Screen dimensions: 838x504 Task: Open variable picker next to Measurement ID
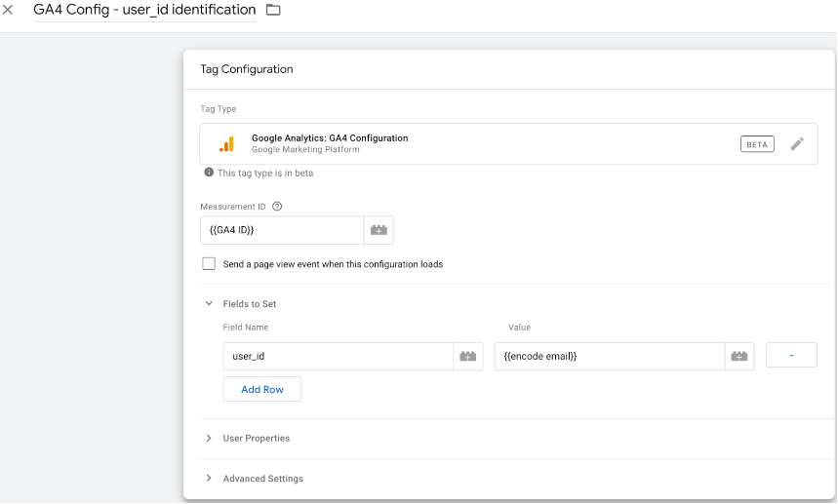tap(379, 230)
